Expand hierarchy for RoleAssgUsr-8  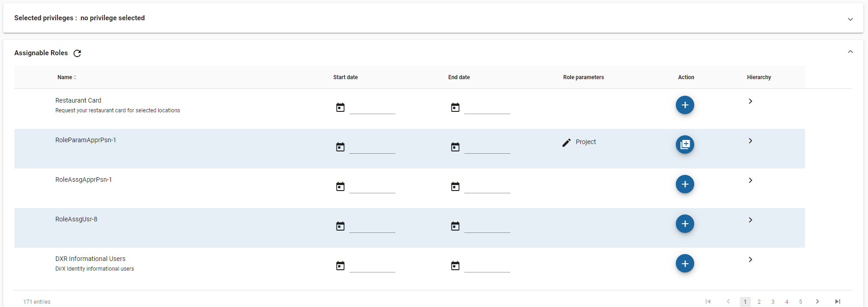click(x=750, y=220)
